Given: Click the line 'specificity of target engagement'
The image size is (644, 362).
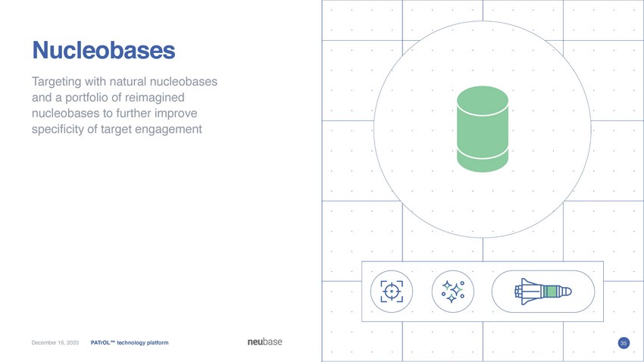Looking at the screenshot, I should coord(117,130).
